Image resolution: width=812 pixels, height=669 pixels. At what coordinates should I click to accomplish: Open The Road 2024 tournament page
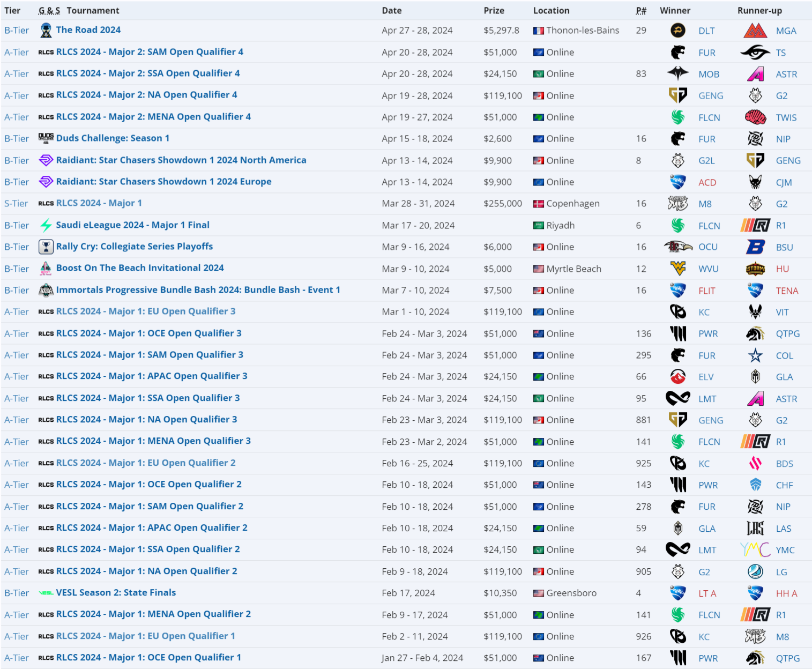pos(88,30)
